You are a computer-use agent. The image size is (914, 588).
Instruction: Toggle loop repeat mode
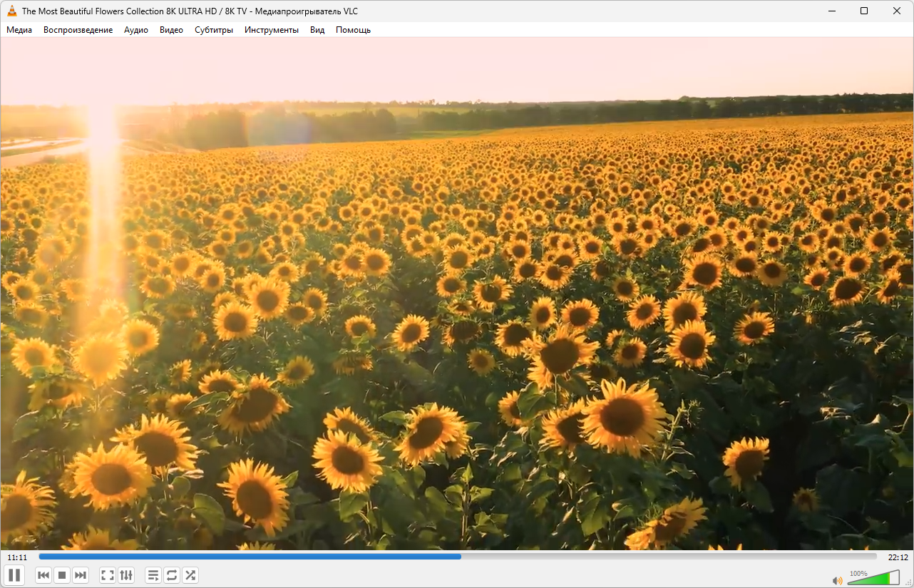172,575
